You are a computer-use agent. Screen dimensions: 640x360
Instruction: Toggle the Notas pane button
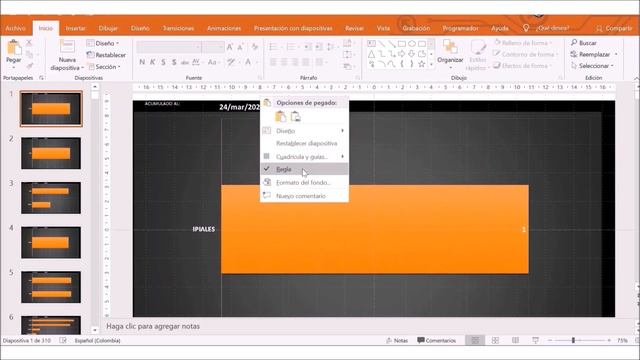[397, 340]
